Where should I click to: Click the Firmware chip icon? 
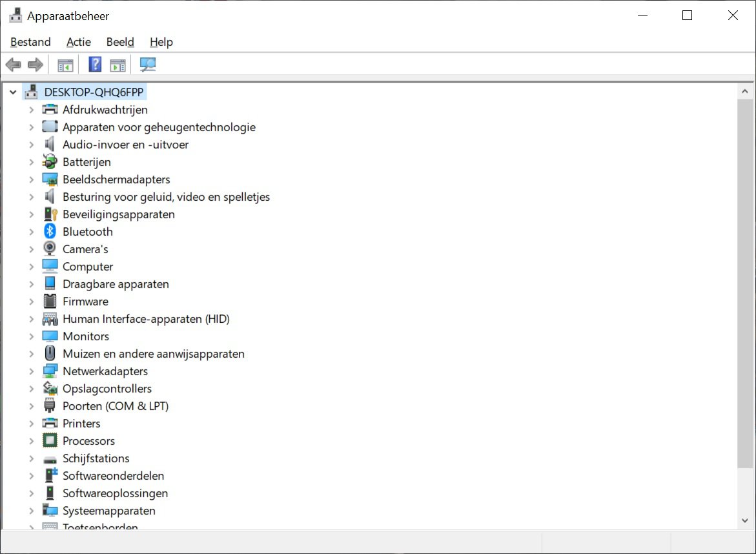tap(50, 301)
